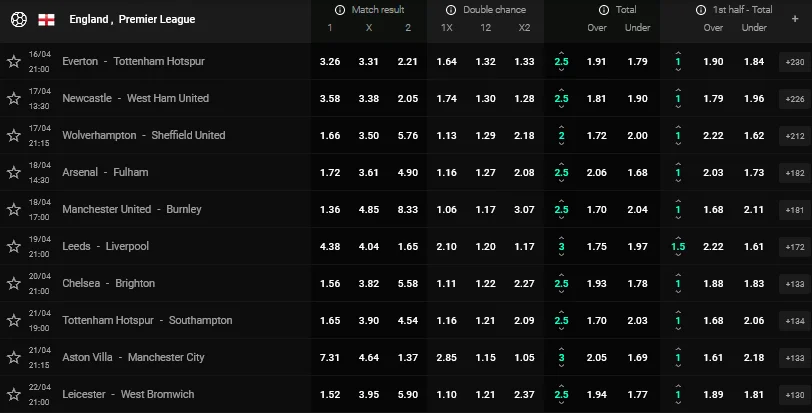Image resolution: width=812 pixels, height=413 pixels.
Task: Open Chelsea - Brighton match page
Action: coord(108,283)
